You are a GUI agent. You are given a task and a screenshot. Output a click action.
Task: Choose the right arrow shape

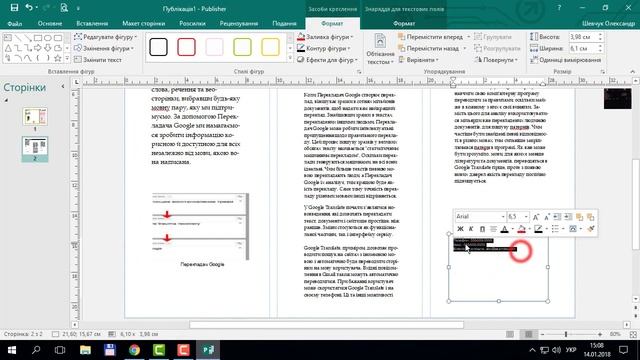click(x=38, y=48)
